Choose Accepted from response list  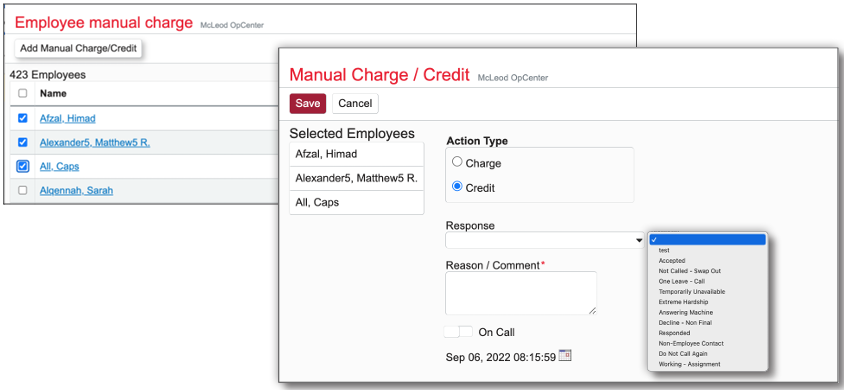pos(672,260)
